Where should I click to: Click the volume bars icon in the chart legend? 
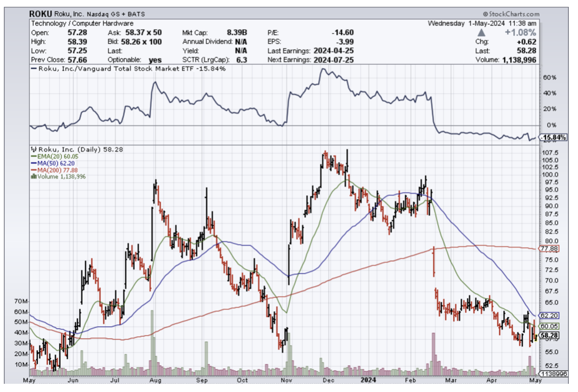click(x=33, y=176)
